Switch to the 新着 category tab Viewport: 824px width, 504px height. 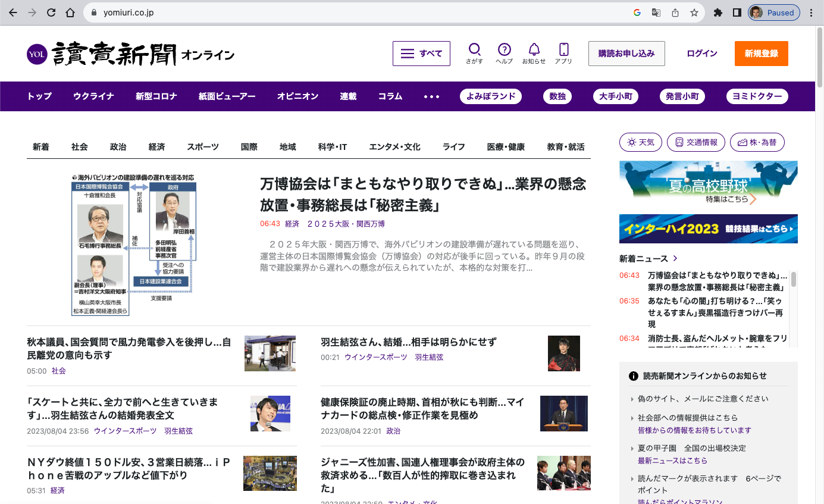pyautogui.click(x=41, y=147)
